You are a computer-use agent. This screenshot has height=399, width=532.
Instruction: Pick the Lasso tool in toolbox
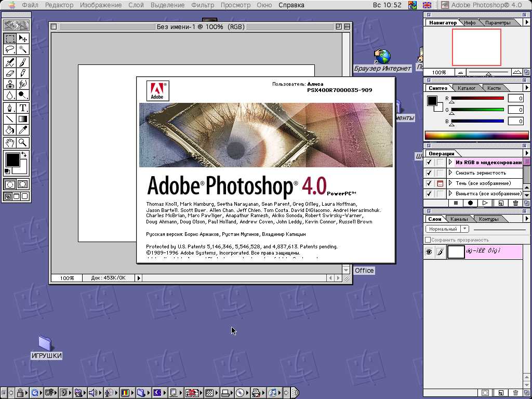10,49
